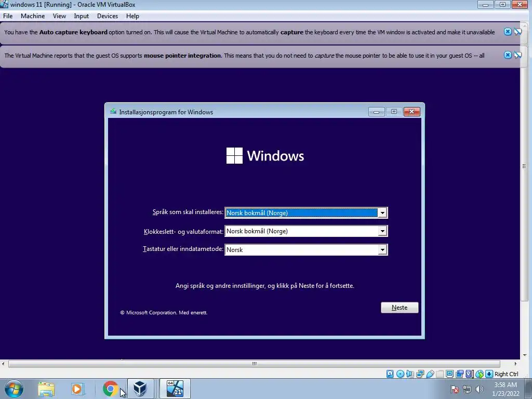
Task: Click the vertical scrollbar thumb
Action: coord(524,166)
